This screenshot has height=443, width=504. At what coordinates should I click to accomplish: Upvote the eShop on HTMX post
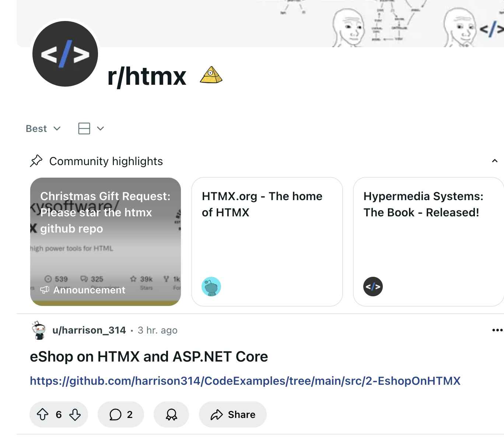[43, 415]
